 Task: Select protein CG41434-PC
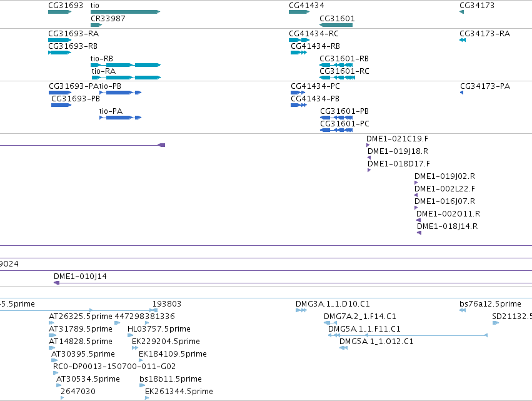point(315,86)
